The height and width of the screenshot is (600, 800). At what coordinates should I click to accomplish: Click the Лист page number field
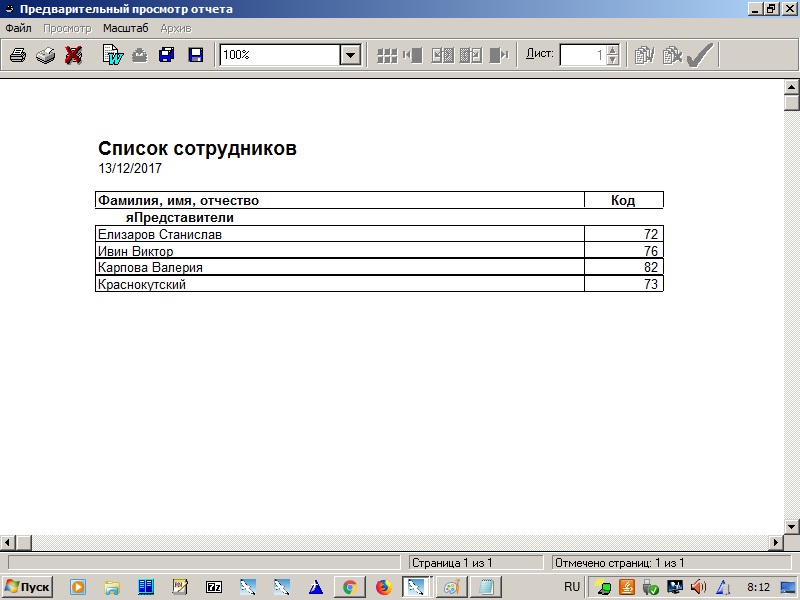tap(583, 55)
